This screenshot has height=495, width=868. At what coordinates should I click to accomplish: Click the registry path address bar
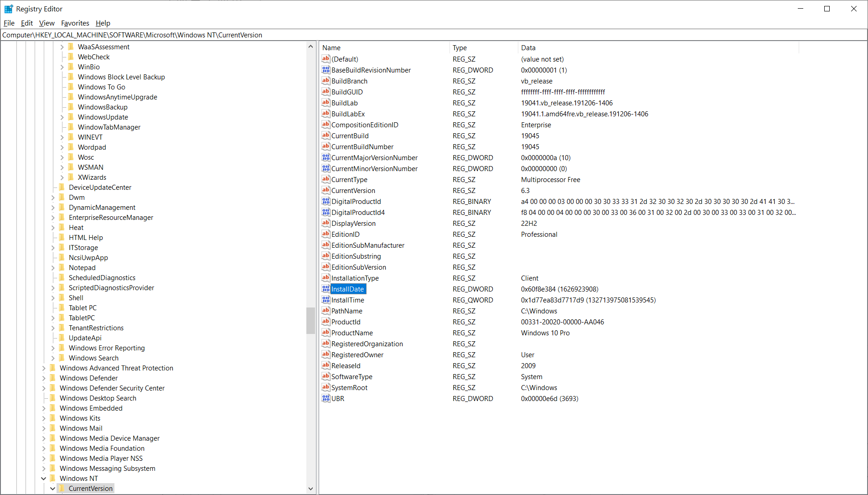point(434,35)
